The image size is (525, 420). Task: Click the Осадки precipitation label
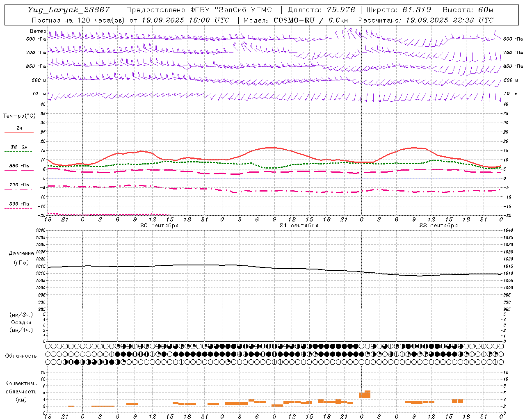click(x=21, y=322)
